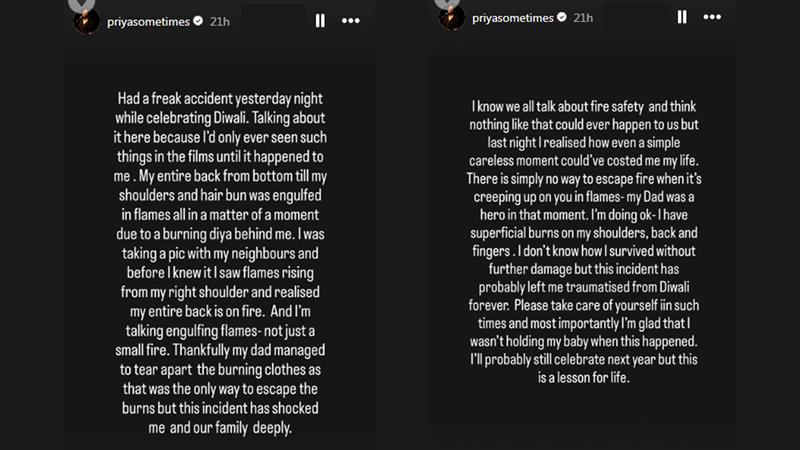Viewport: 800px width, 450px height.
Task: Pause the left story playback
Action: point(319,20)
